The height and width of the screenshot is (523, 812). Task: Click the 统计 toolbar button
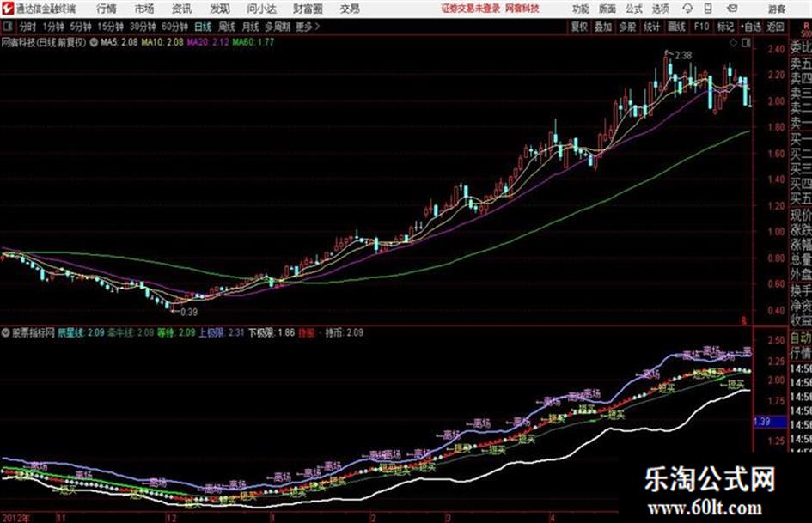pyautogui.click(x=651, y=27)
